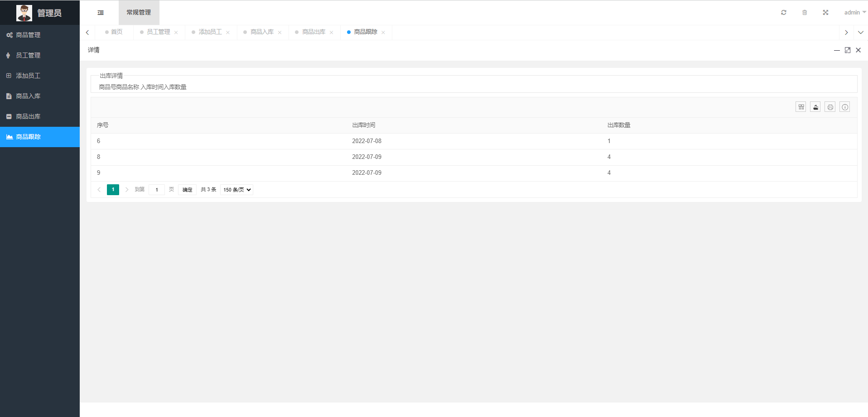Click the 确定 pagination button
The height and width of the screenshot is (417, 868).
click(x=188, y=190)
